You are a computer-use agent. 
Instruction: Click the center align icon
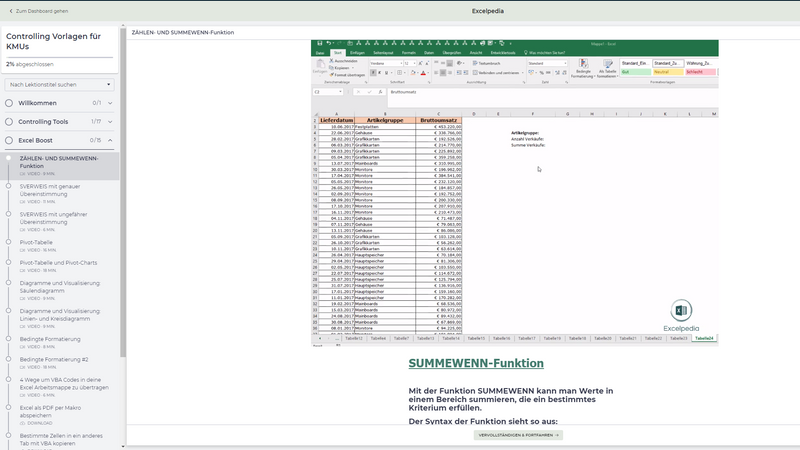coord(443,73)
